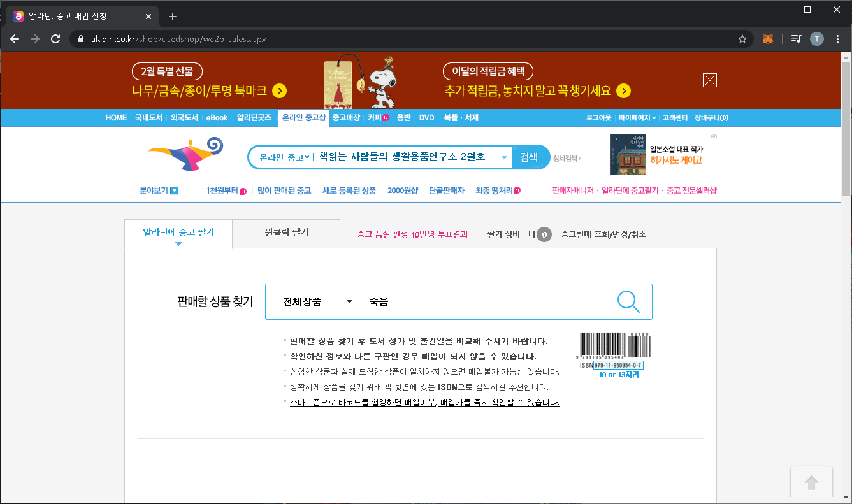Click magnifier icon to search 죽음

tap(629, 301)
